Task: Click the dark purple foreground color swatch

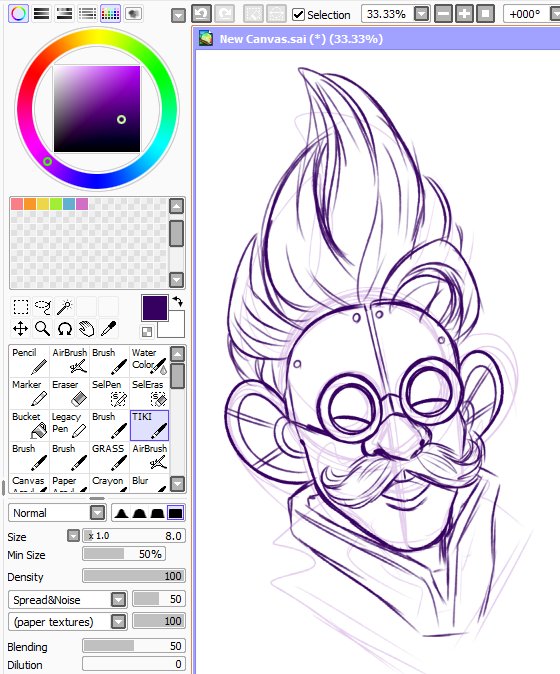Action: [x=155, y=308]
